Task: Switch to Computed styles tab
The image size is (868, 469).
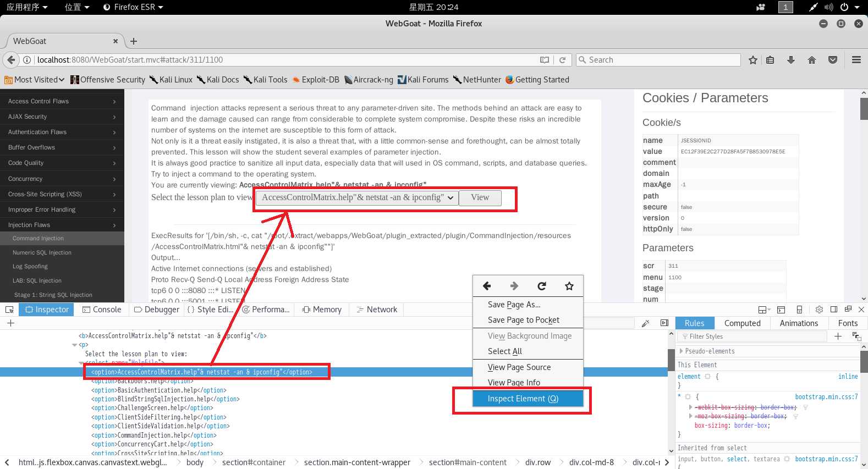Action: click(742, 323)
